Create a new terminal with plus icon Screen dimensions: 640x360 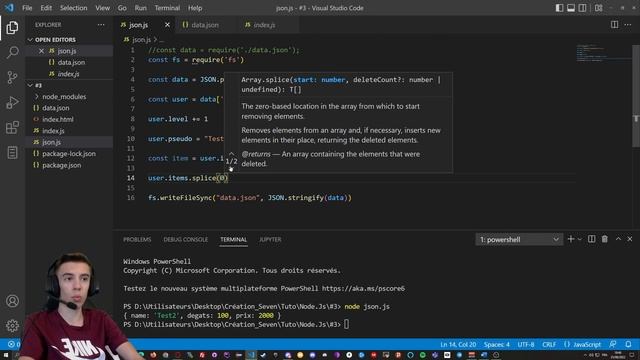[571, 239]
